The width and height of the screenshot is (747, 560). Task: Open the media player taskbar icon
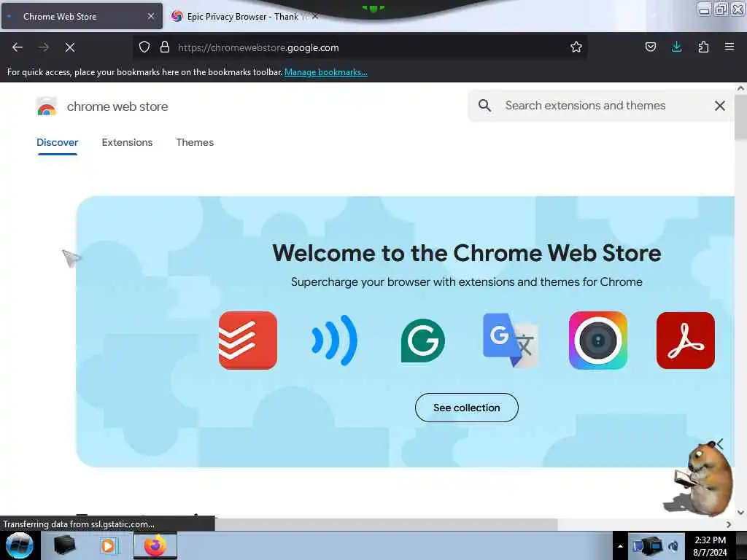coord(108,545)
